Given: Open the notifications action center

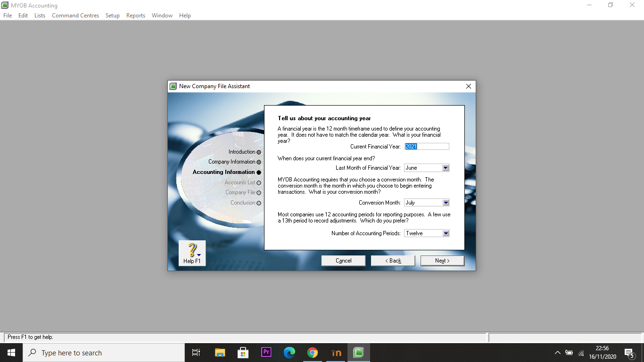Looking at the screenshot, I should (629, 353).
